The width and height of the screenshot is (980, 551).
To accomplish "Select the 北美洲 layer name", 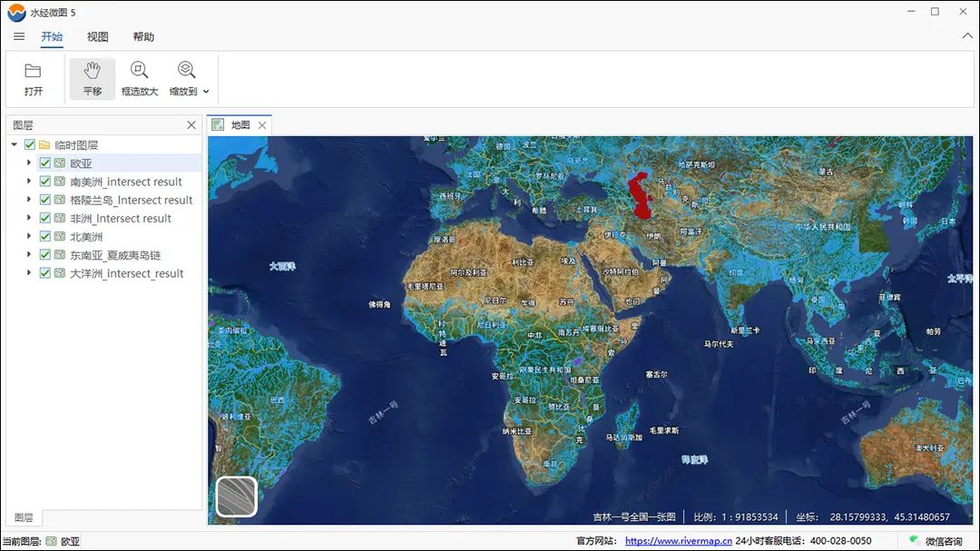I will (x=86, y=236).
